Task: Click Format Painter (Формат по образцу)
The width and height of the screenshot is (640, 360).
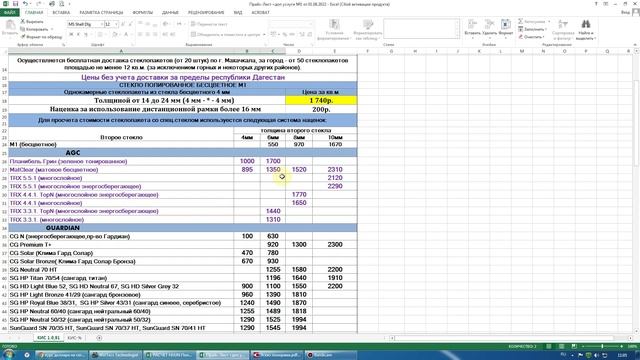Action: (x=41, y=37)
